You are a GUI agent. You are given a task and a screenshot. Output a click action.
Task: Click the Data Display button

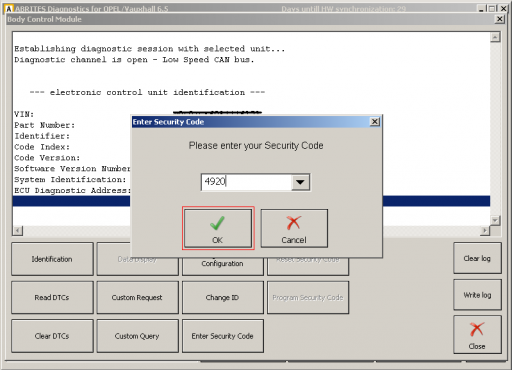point(137,266)
